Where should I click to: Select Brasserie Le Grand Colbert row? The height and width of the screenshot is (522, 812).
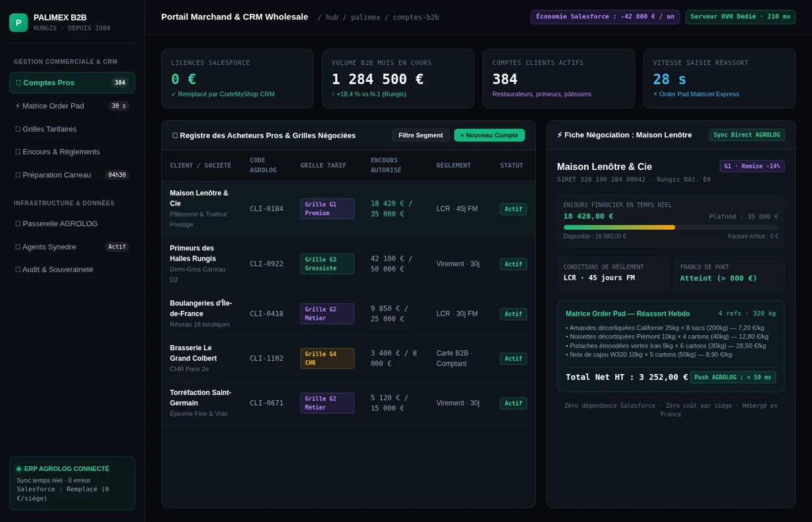(x=349, y=358)
